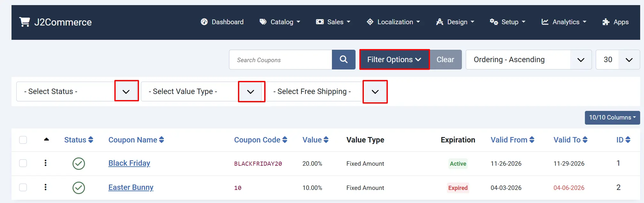Toggle published status icon of Black Friday
The image size is (644, 203).
79,163
